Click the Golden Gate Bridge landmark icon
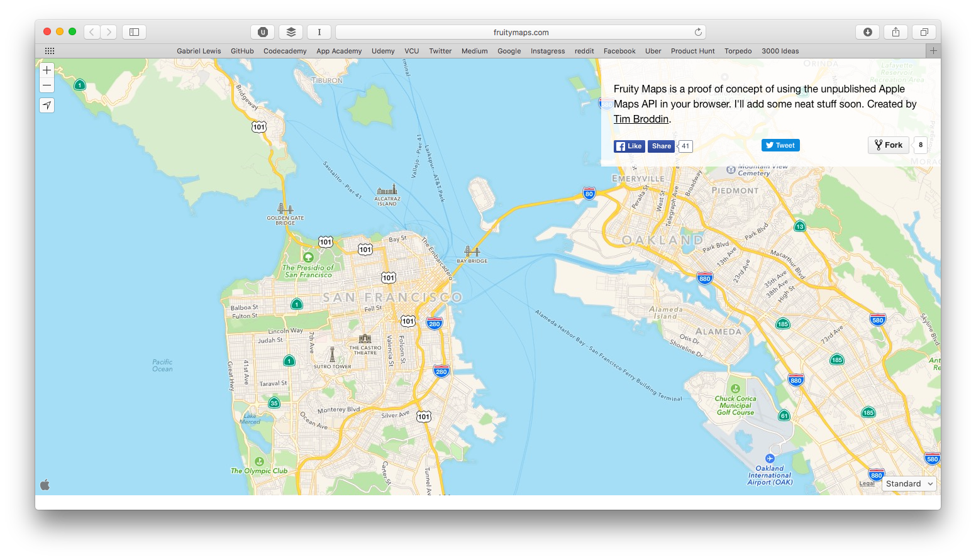The height and width of the screenshot is (560, 976). coord(286,209)
